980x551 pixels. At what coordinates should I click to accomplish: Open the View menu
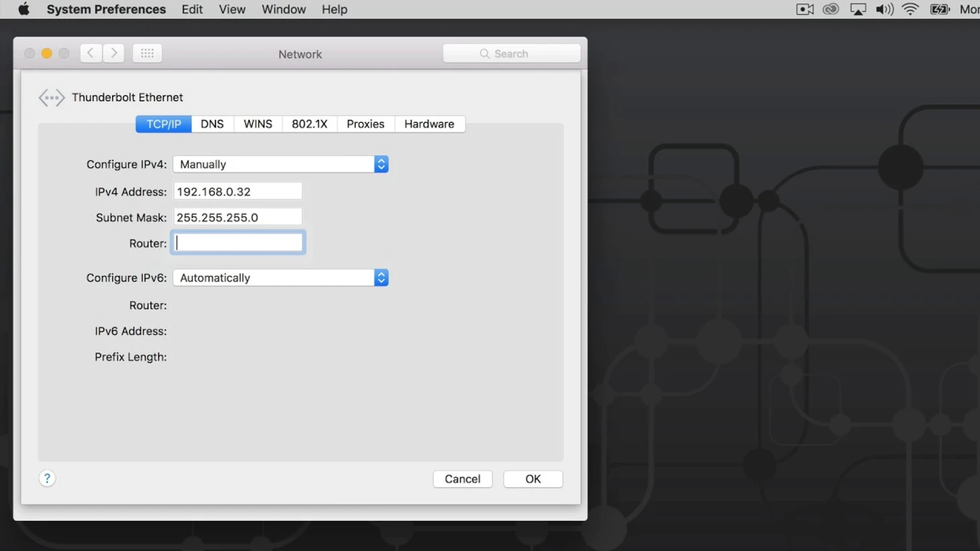point(232,9)
